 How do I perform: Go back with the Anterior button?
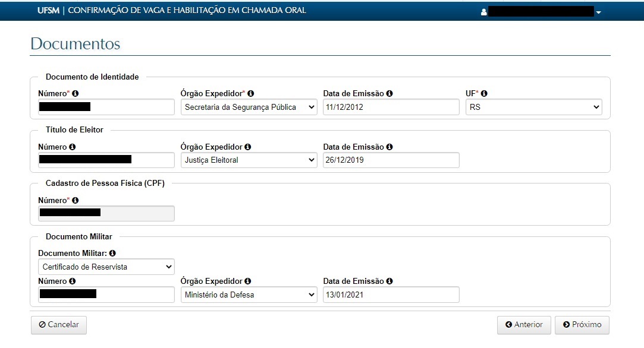(x=524, y=325)
